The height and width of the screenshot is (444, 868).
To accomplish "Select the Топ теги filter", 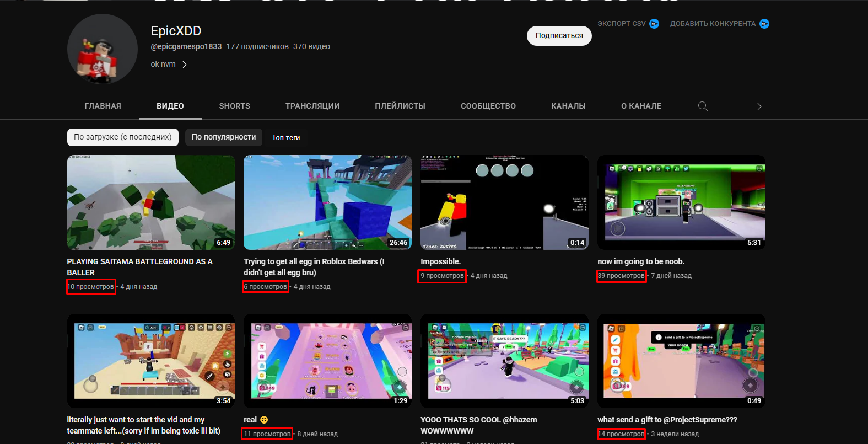I will click(x=286, y=137).
